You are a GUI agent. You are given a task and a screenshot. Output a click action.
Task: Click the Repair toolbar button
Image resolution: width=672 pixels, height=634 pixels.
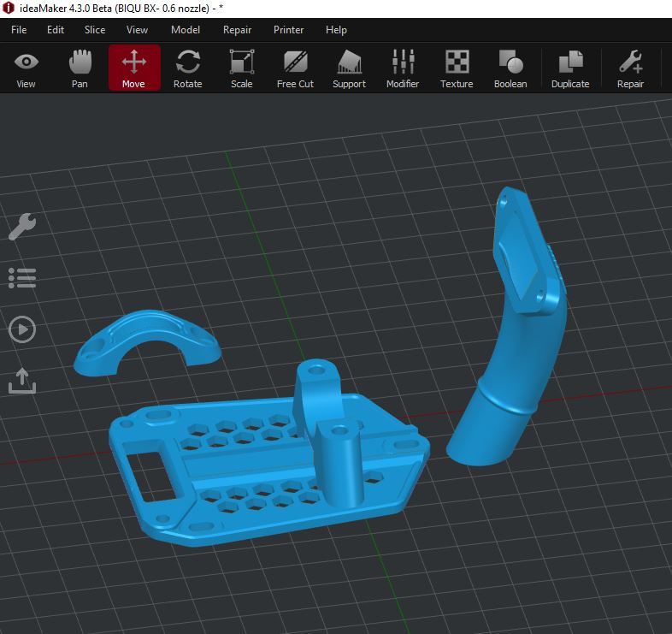(x=630, y=68)
